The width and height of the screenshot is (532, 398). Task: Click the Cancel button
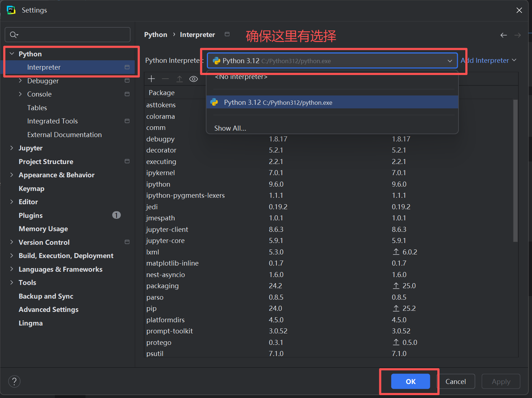click(x=455, y=381)
